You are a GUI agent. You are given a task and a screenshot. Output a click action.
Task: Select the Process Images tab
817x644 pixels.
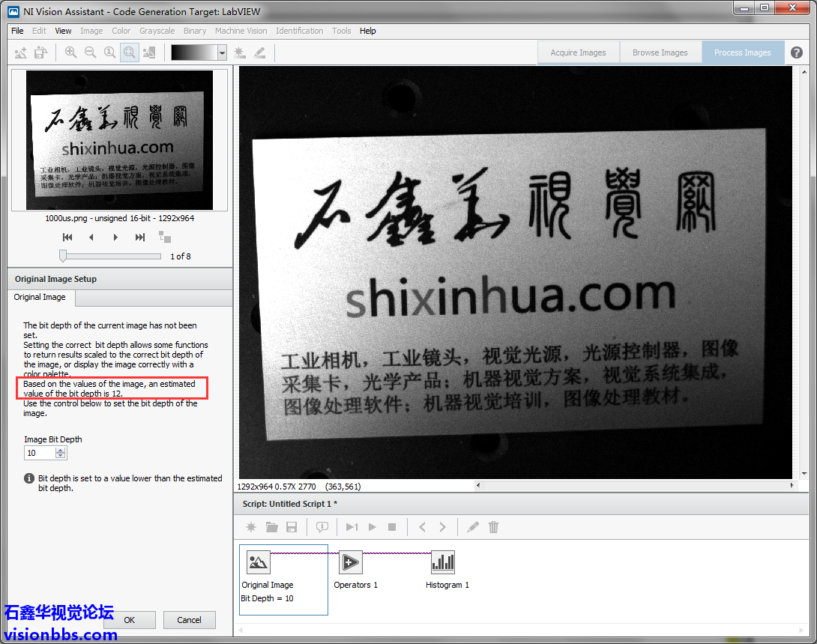tap(743, 52)
